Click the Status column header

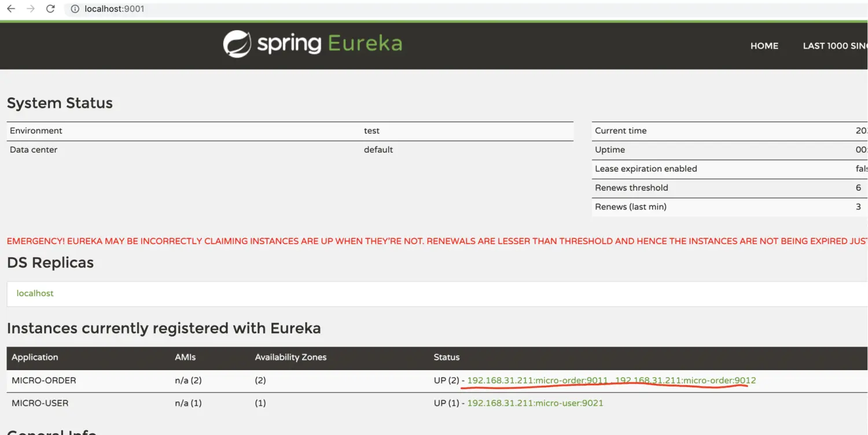447,357
